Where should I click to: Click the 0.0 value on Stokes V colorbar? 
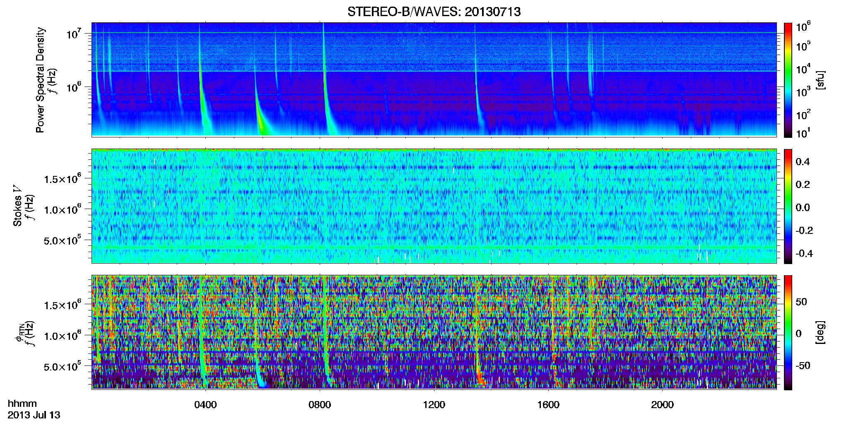pos(803,208)
